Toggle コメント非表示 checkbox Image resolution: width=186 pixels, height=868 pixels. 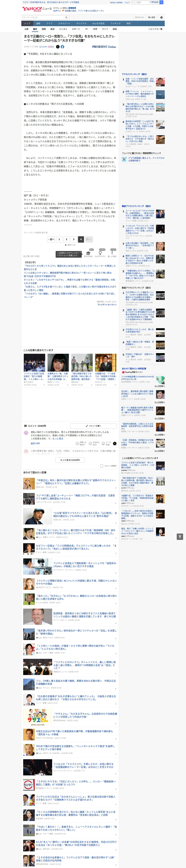[102, 466]
